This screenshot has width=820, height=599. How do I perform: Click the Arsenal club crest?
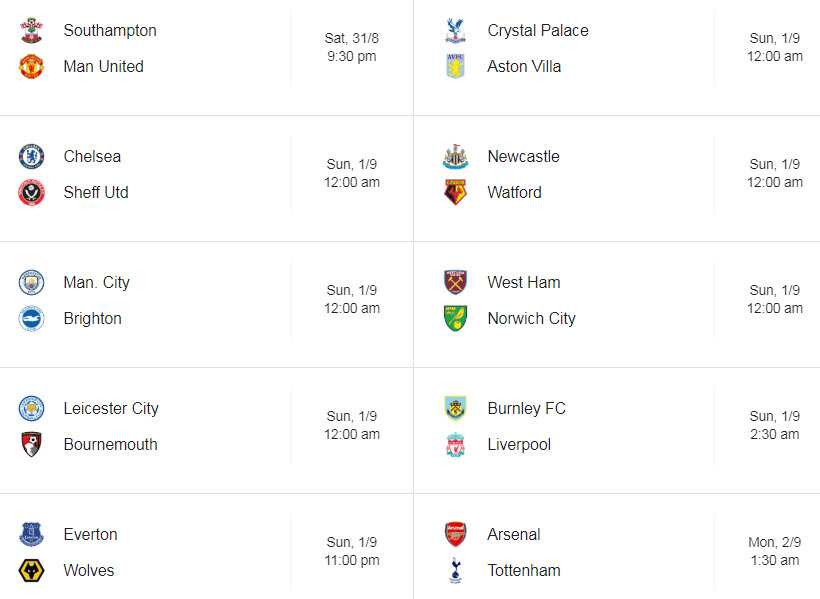(454, 534)
